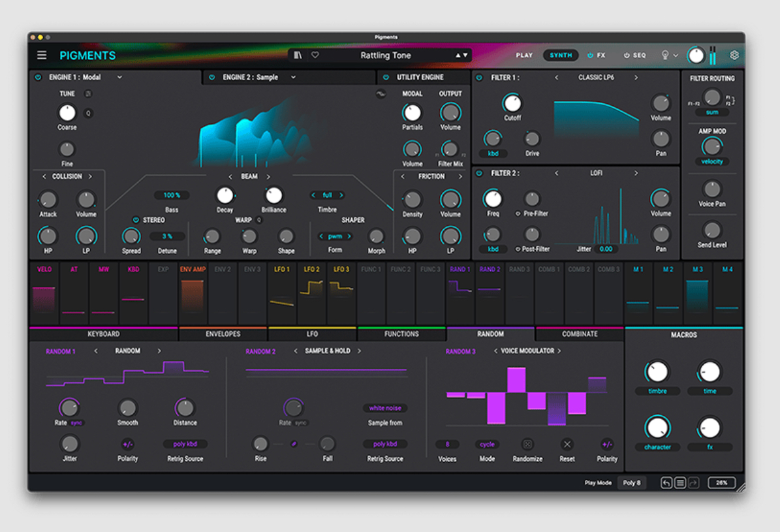Switch to the FUNCTIONS tab
The width and height of the screenshot is (780, 532).
[x=401, y=334]
